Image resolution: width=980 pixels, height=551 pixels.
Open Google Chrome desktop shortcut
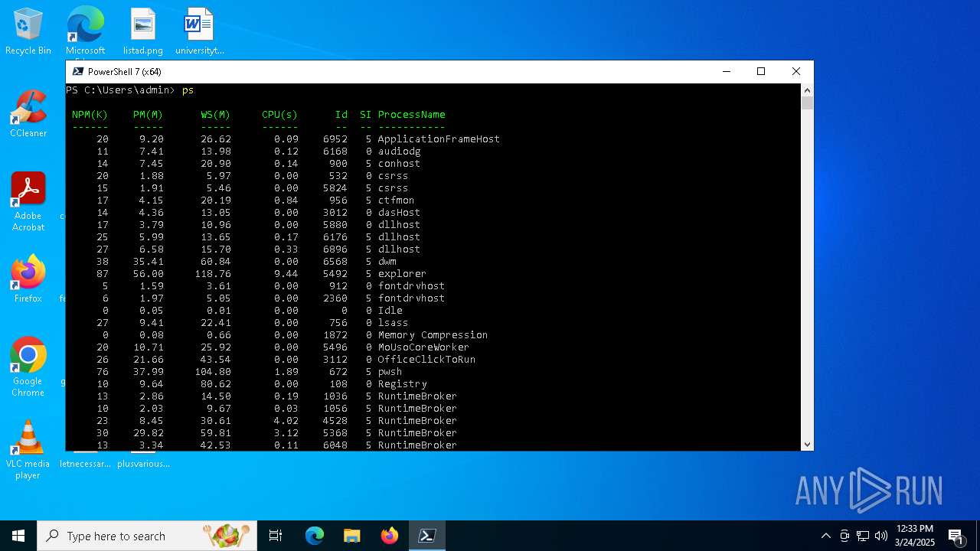coord(28,367)
